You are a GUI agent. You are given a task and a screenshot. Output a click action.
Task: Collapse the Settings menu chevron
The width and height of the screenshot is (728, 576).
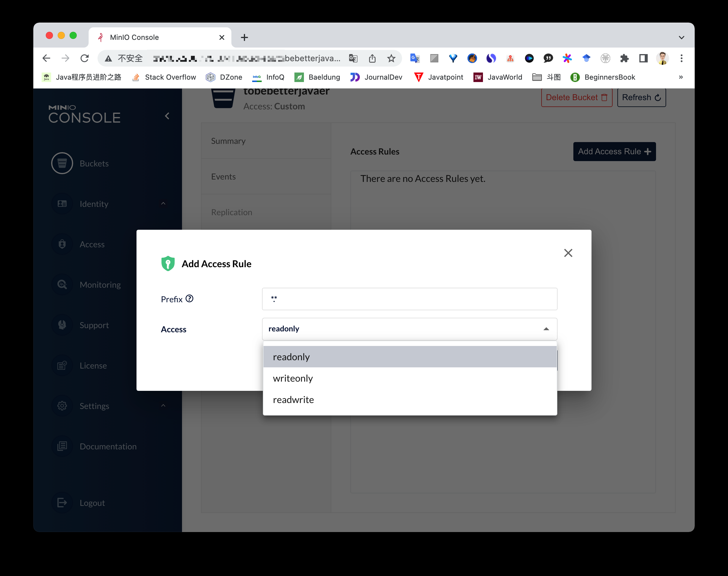click(163, 406)
